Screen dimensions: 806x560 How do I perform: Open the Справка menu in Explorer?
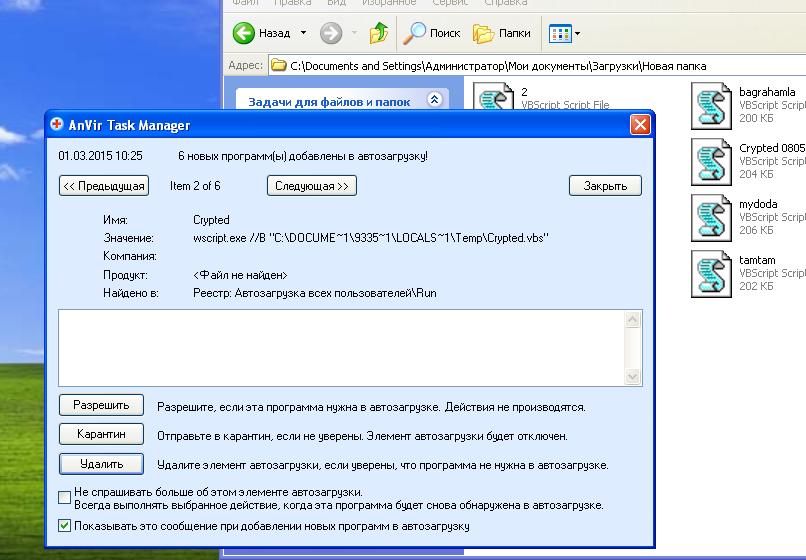click(x=506, y=3)
